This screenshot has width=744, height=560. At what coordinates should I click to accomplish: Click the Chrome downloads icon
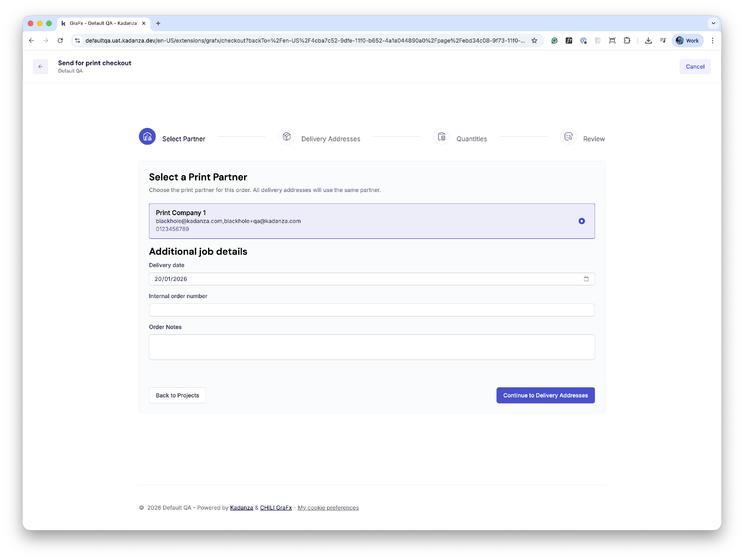click(648, 41)
